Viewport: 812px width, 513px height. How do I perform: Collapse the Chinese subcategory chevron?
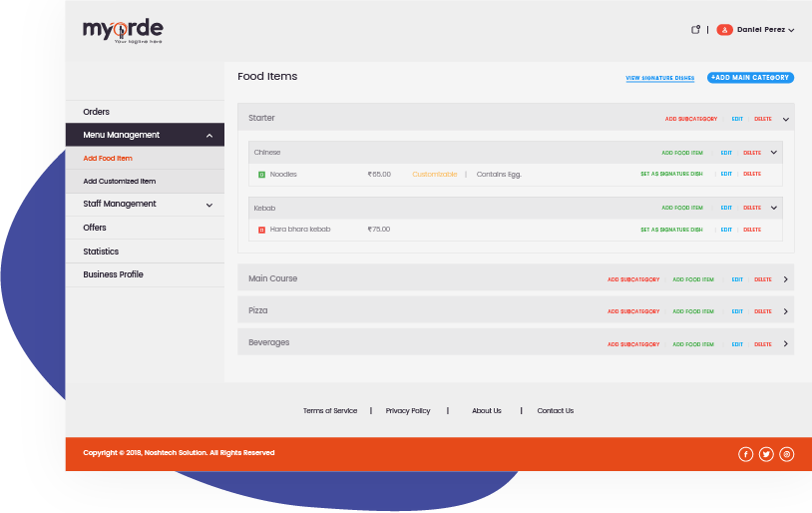pyautogui.click(x=774, y=153)
